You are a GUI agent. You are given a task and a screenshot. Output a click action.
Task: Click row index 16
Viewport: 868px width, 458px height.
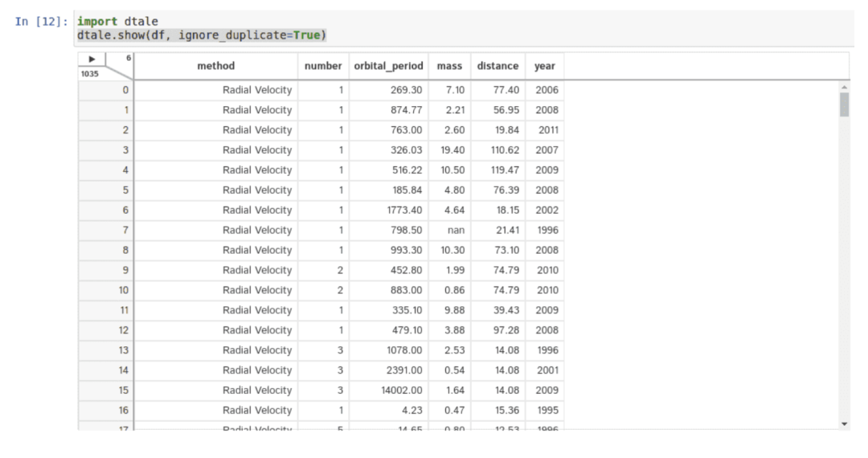[x=106, y=410]
